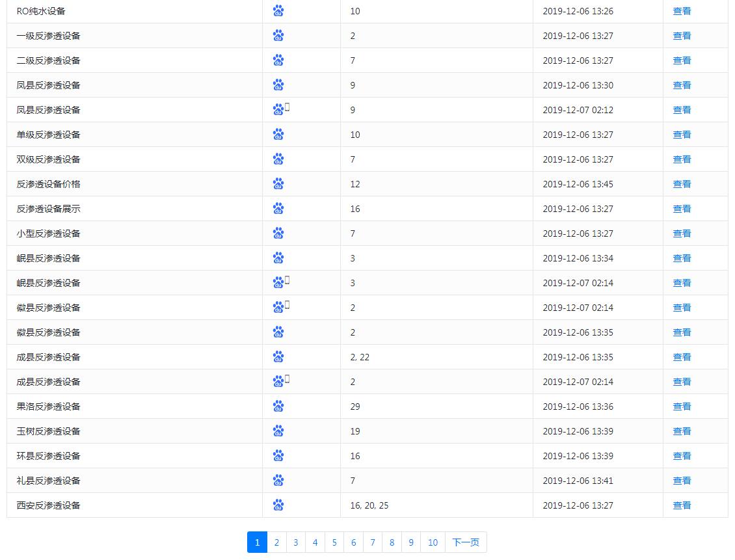The width and height of the screenshot is (735, 560).
Task: Click 查看 for the 环县反渗透设备 entry
Action: tap(682, 456)
